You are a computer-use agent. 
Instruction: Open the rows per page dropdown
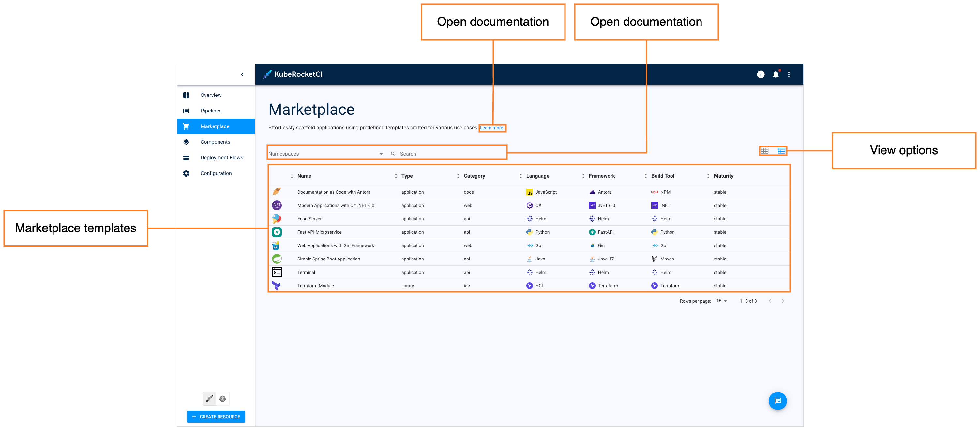721,301
